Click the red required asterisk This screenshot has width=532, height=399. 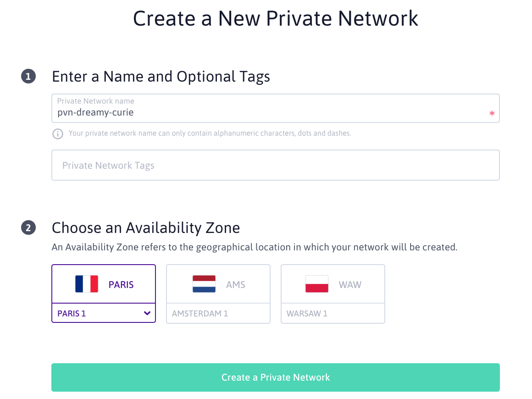tap(492, 114)
